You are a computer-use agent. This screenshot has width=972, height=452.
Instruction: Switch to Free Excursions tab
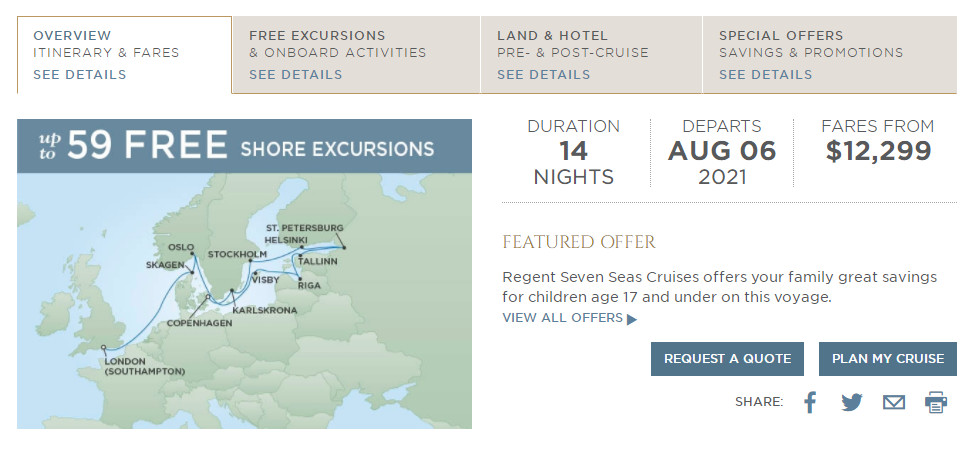click(x=337, y=44)
